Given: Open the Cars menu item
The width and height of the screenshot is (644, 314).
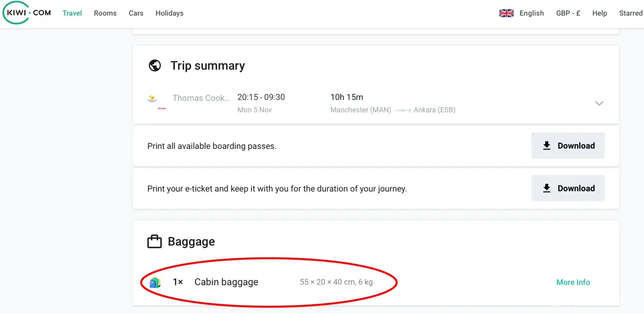Looking at the screenshot, I should 136,13.
